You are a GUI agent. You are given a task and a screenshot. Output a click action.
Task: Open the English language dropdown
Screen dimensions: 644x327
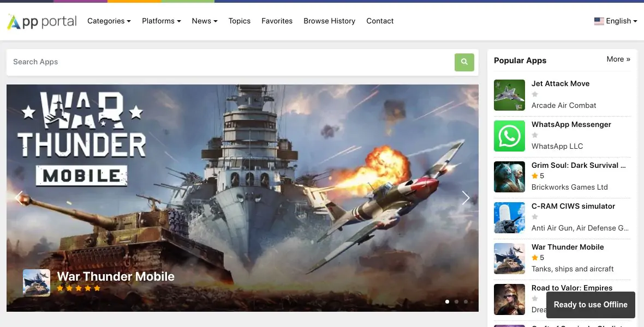[x=616, y=21]
